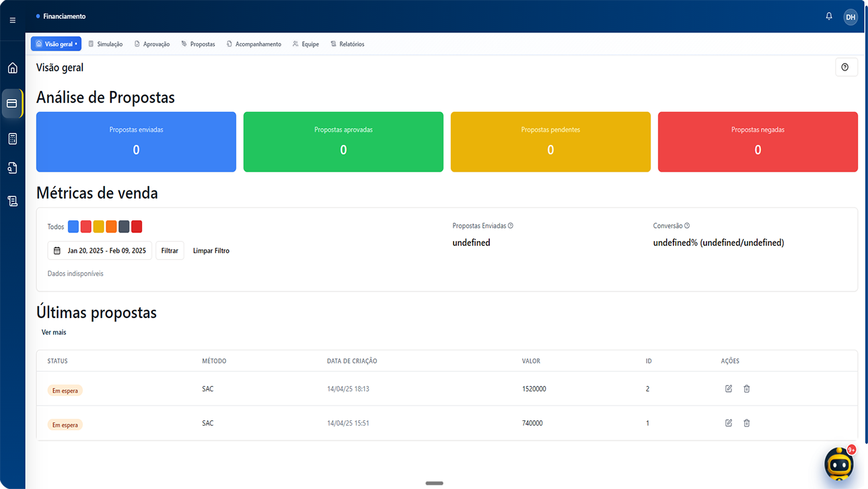
Task: Toggle the hamburger menu at top left
Action: click(x=12, y=20)
